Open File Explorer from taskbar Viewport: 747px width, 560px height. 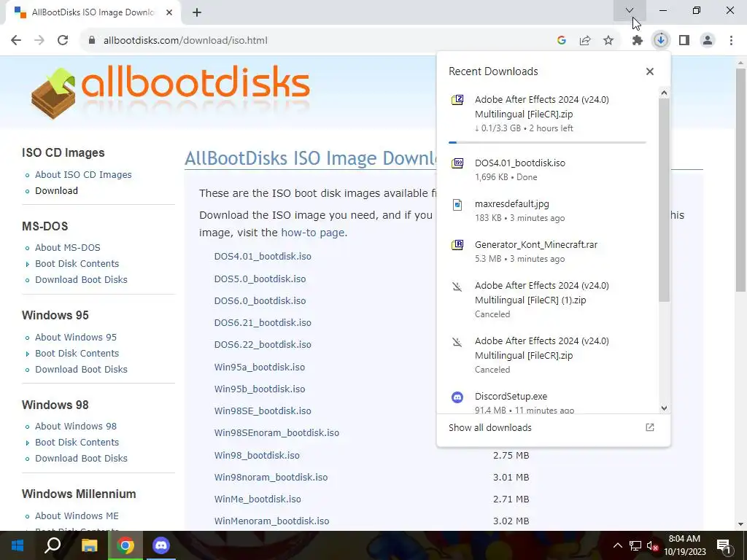click(89, 545)
